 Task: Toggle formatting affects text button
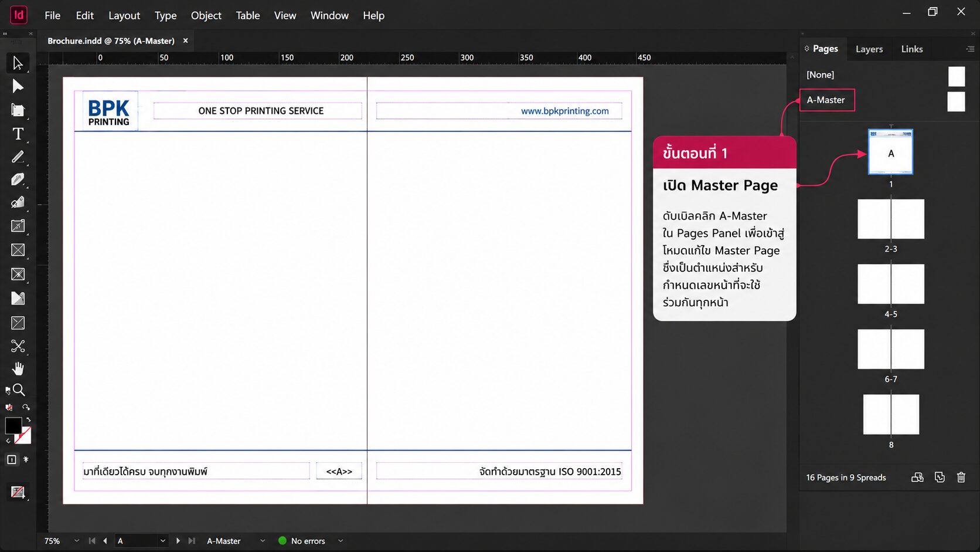tap(26, 459)
